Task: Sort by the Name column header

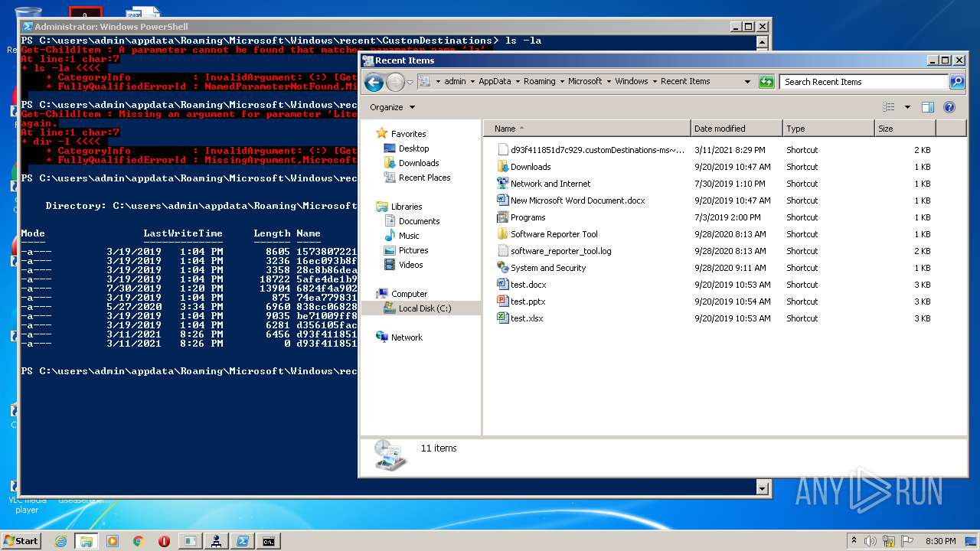Action: click(x=587, y=129)
